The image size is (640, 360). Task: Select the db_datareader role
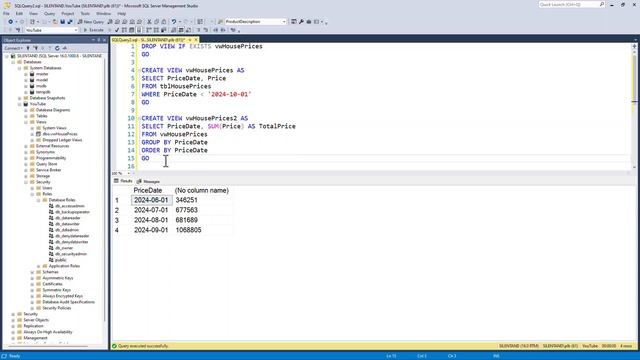(x=68, y=218)
